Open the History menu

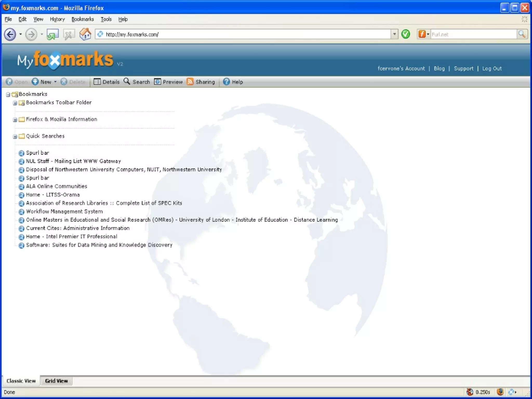(57, 19)
